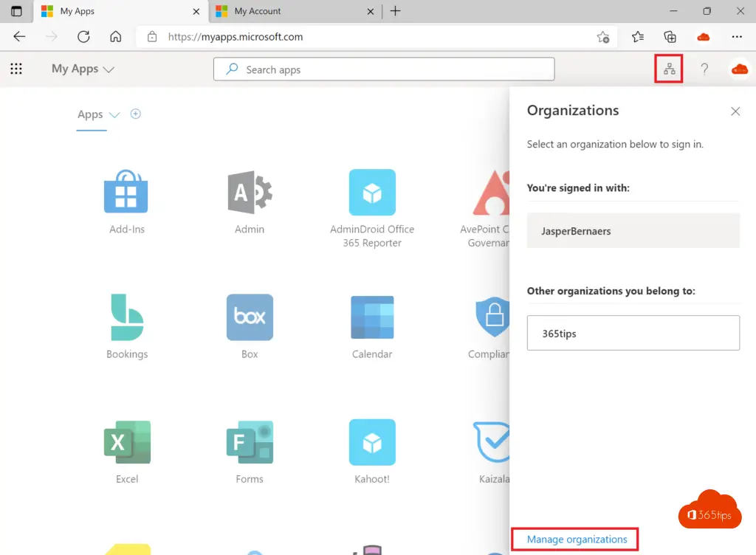Open browser Collections

[x=670, y=37]
